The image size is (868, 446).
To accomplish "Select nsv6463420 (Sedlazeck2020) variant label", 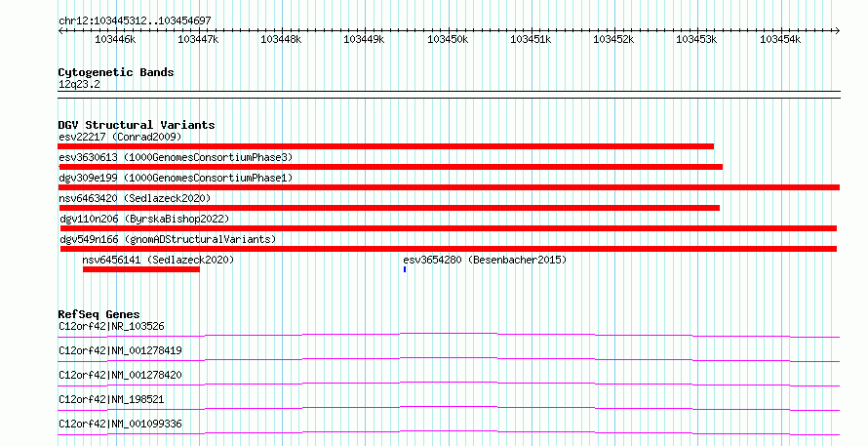I will point(135,198).
